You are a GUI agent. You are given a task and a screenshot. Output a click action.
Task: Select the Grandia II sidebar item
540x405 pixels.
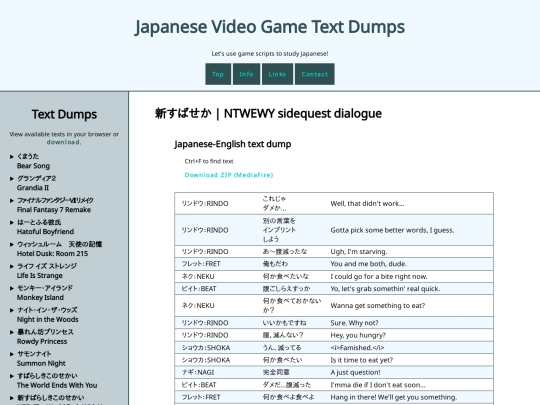37,183
